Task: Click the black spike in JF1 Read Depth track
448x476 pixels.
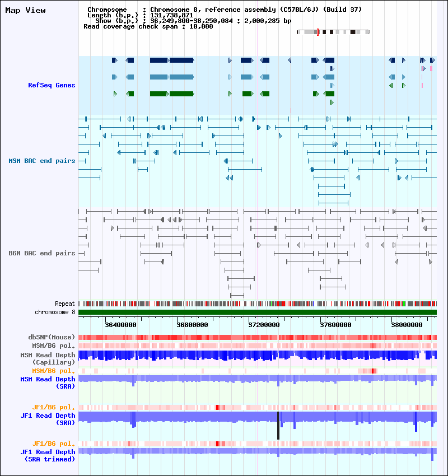Action: 278,425
